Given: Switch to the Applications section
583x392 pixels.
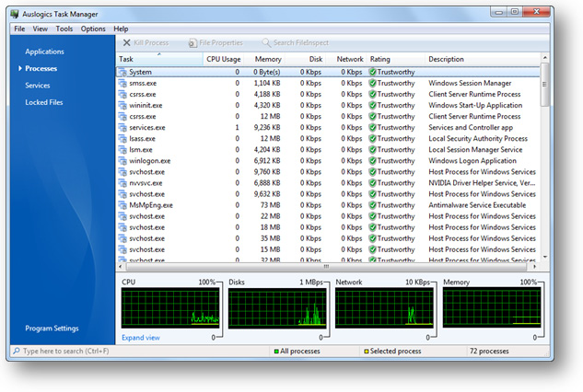Looking at the screenshot, I should [44, 52].
